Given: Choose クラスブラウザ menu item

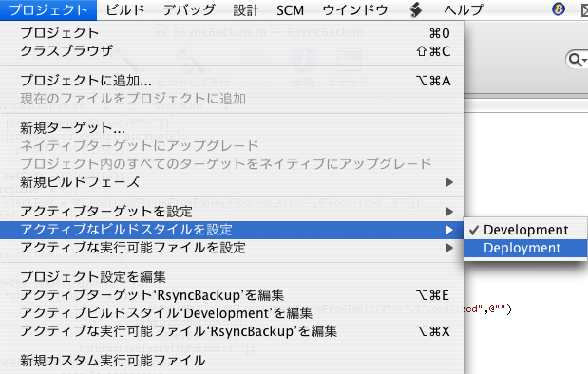Looking at the screenshot, I should click(232, 51).
